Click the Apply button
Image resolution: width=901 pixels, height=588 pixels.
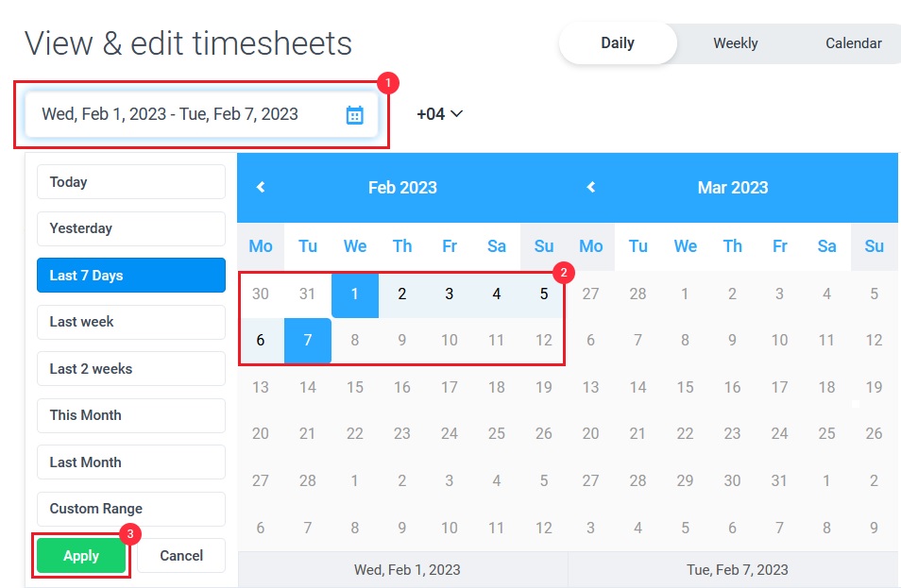[x=81, y=555]
